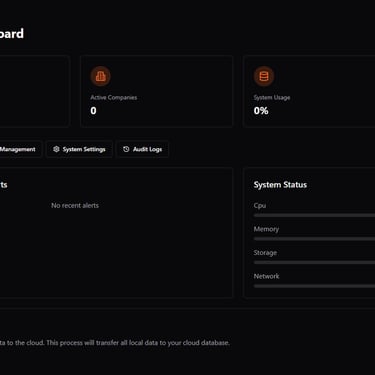Click the Cpu label in System Status
This screenshot has height=375, width=375.
click(x=260, y=206)
